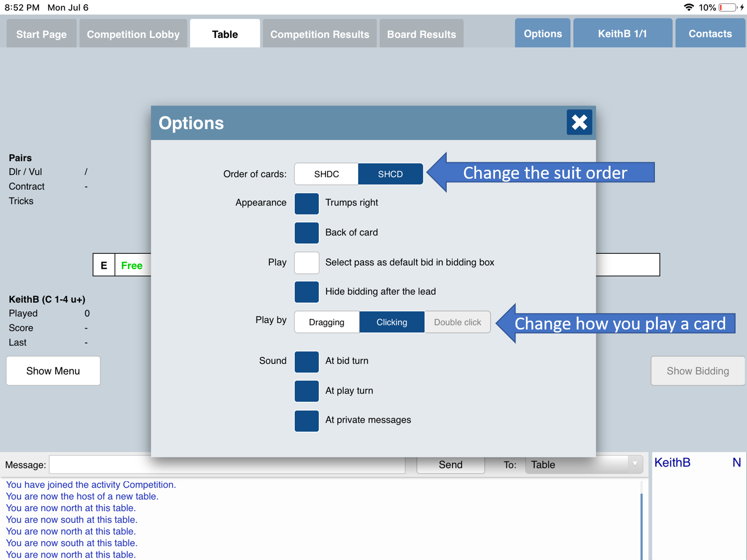Disable sound at play turn
This screenshot has width=747, height=560.
click(307, 391)
